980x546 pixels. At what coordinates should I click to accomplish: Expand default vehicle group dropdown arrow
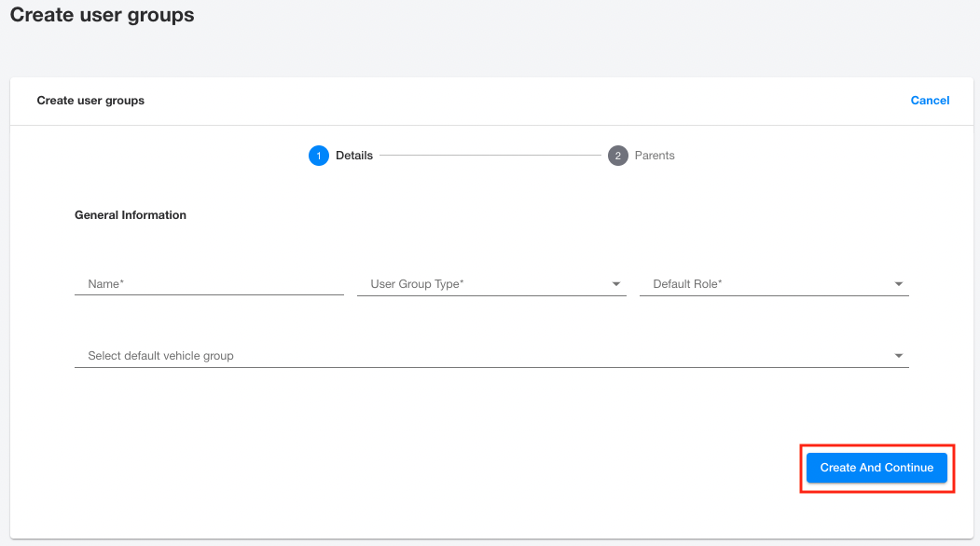[899, 356]
